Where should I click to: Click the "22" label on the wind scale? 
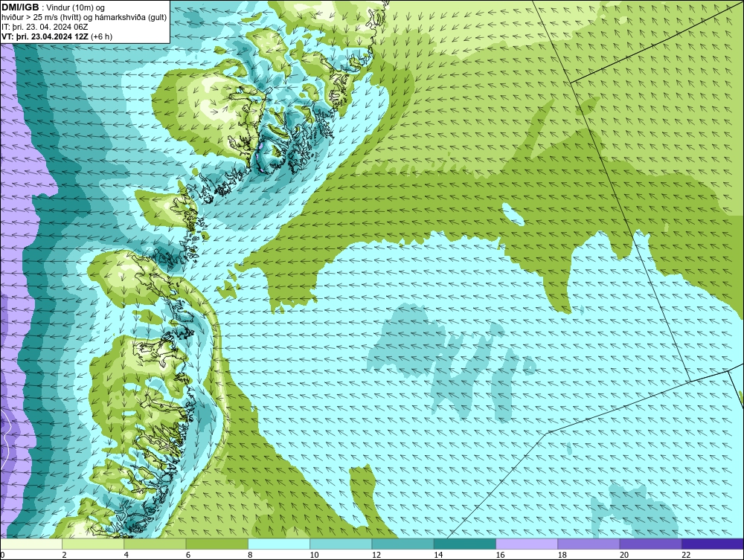[x=686, y=556]
